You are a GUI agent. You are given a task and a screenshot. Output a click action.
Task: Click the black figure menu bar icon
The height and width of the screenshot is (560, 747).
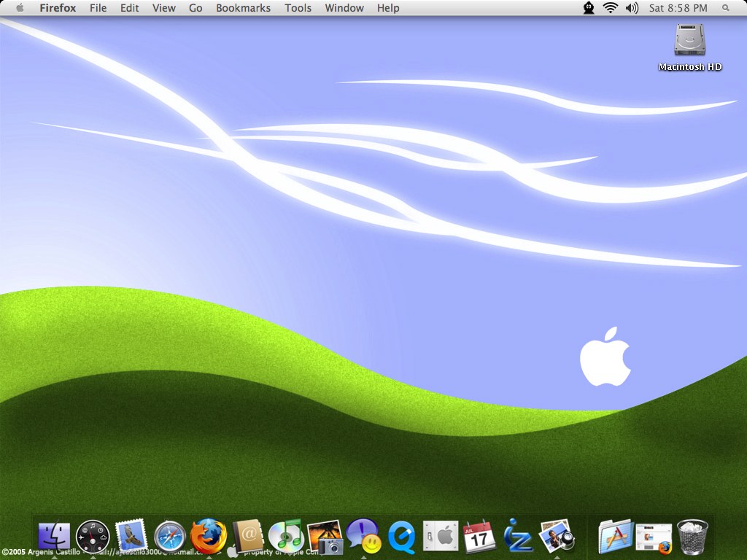point(589,7)
